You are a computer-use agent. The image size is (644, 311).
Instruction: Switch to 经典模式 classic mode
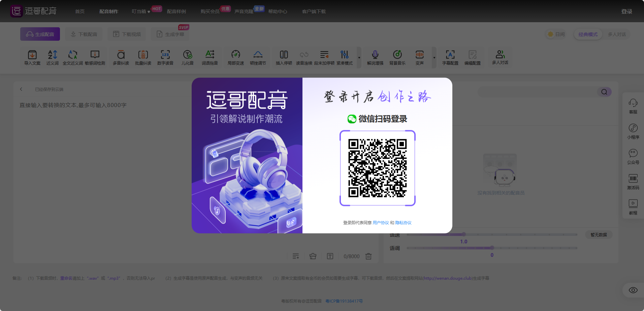(588, 34)
